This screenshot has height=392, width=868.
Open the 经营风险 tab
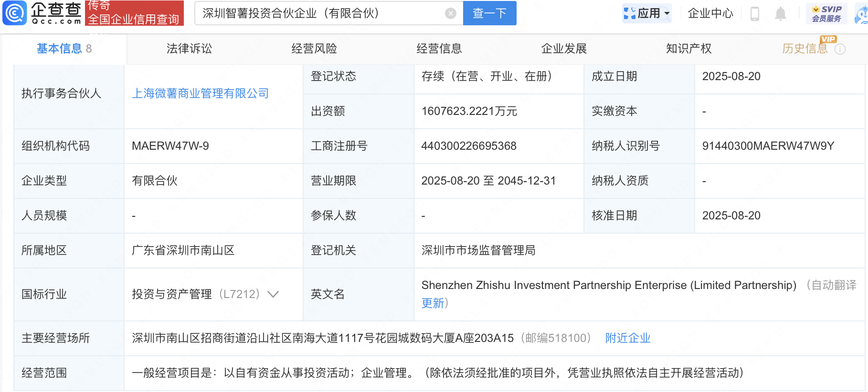pyautogui.click(x=314, y=49)
